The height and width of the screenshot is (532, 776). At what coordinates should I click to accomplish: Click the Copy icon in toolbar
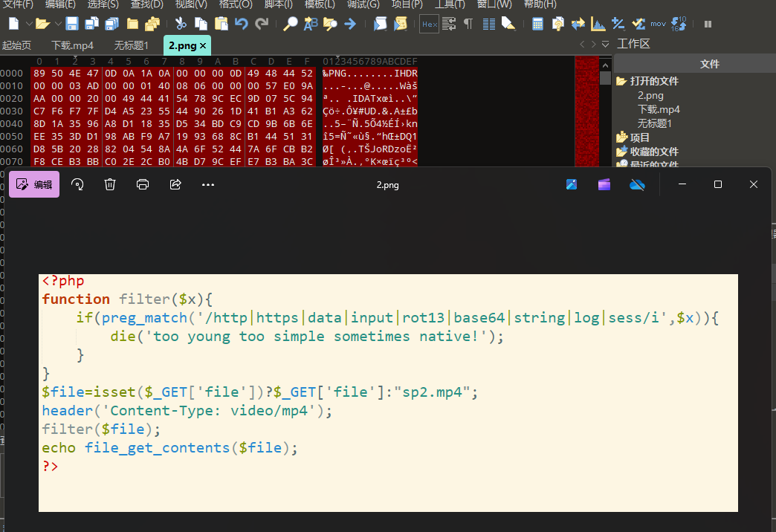click(201, 23)
